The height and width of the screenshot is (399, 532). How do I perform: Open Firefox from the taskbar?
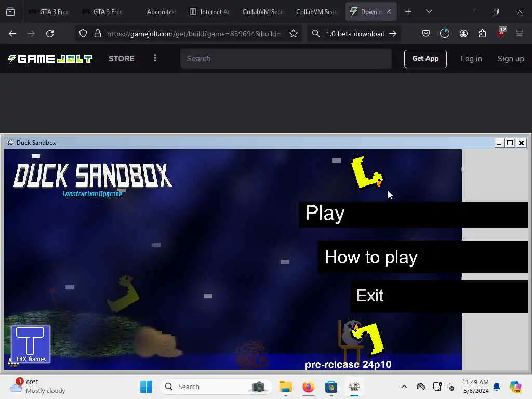click(309, 387)
